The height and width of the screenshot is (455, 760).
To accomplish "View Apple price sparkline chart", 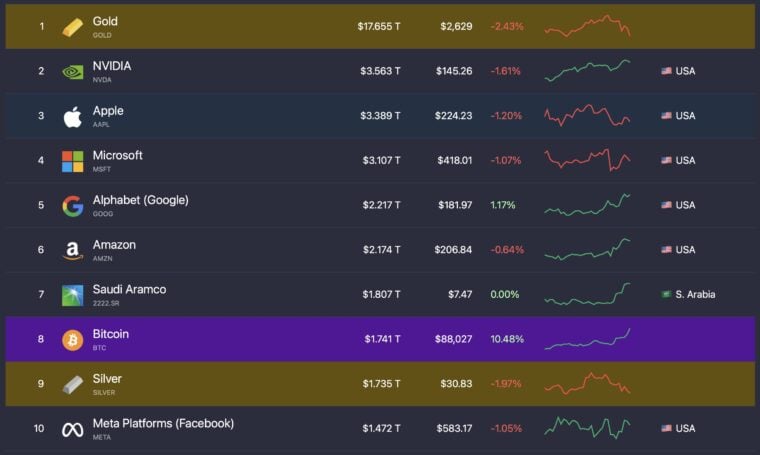I will tap(587, 115).
